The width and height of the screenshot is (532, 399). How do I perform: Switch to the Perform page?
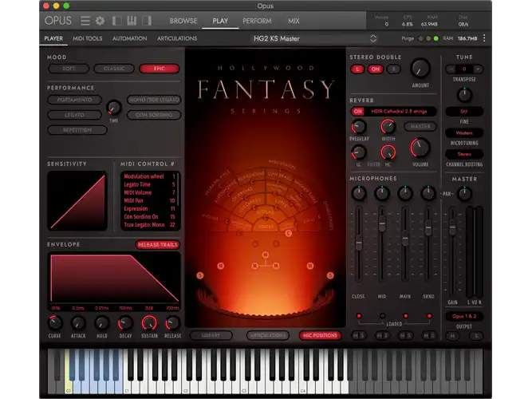pos(257,21)
